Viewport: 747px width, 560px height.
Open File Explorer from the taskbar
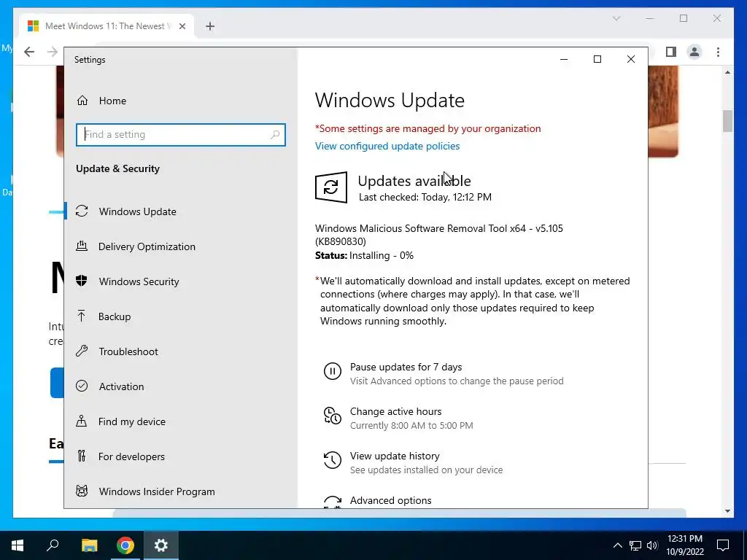click(x=89, y=545)
